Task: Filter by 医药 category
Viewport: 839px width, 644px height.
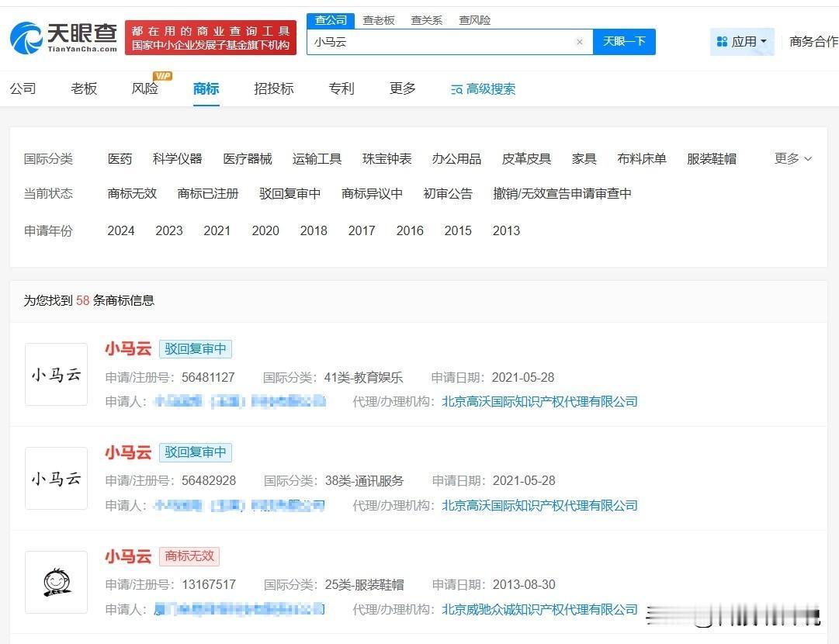Action: pos(120,159)
